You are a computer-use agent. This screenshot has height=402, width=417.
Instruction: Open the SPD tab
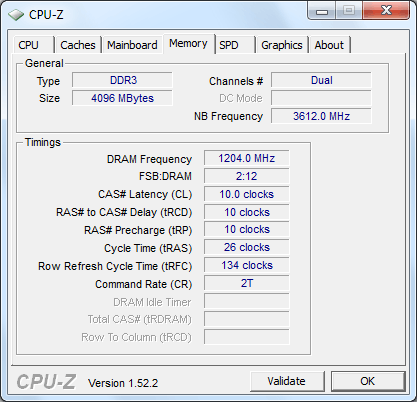235,45
